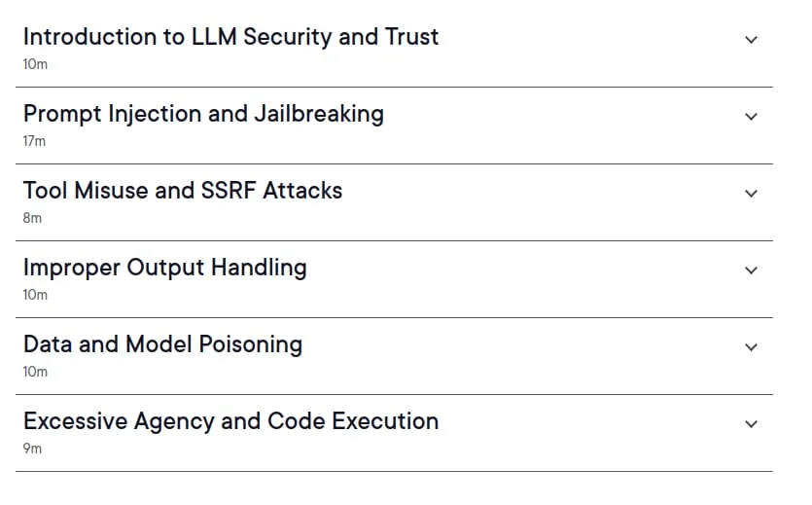
Task: Click the 10m duration under Introduction module
Action: 35,64
